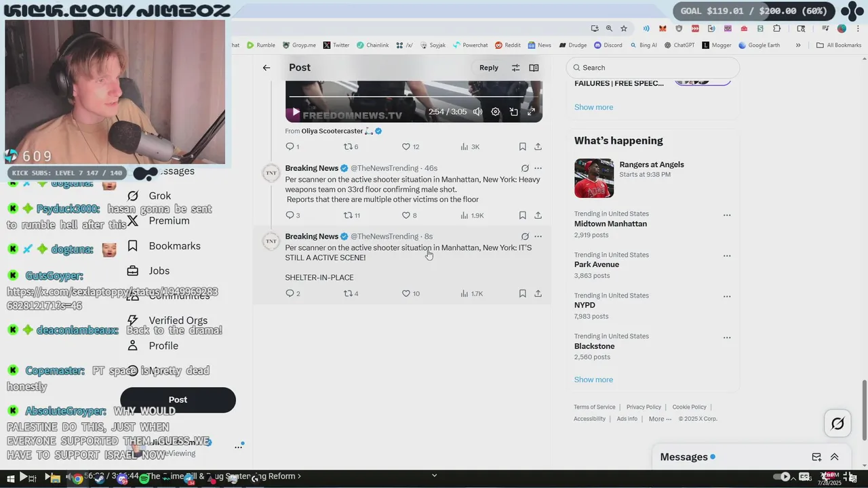868x488 pixels.
Task: Open Google Earth bookmark
Action: pos(759,45)
